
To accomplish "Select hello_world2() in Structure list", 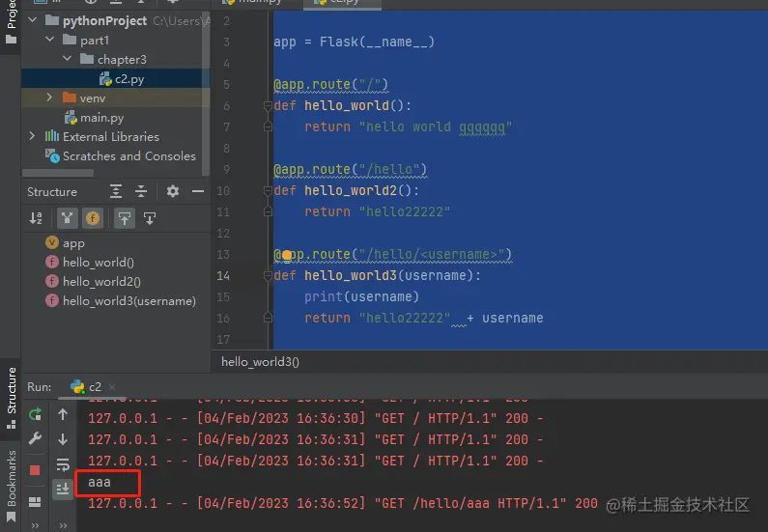I will point(93,281).
